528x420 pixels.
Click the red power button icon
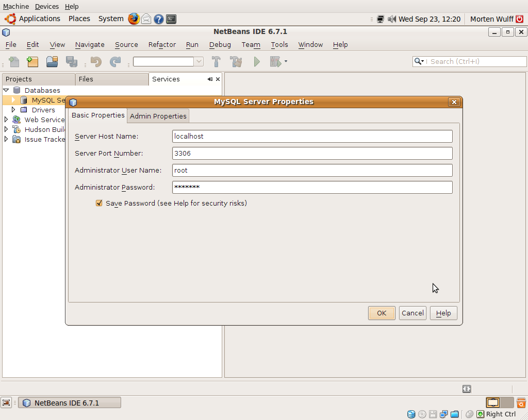click(520, 19)
